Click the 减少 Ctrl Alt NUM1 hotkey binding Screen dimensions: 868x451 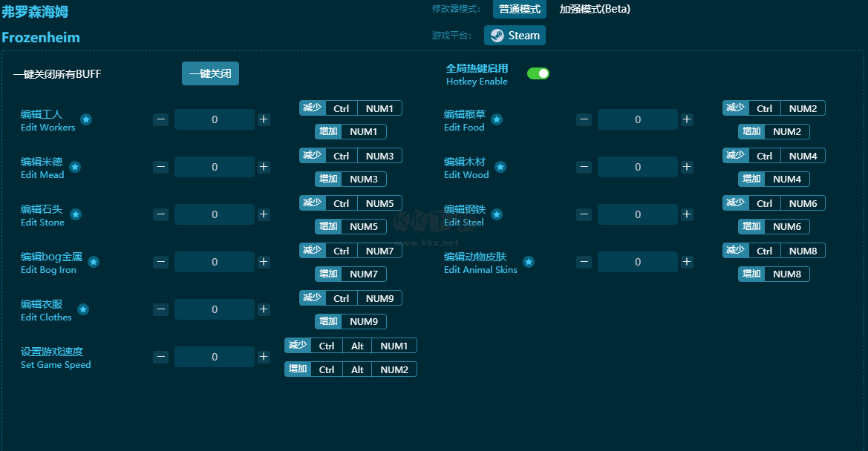(350, 346)
